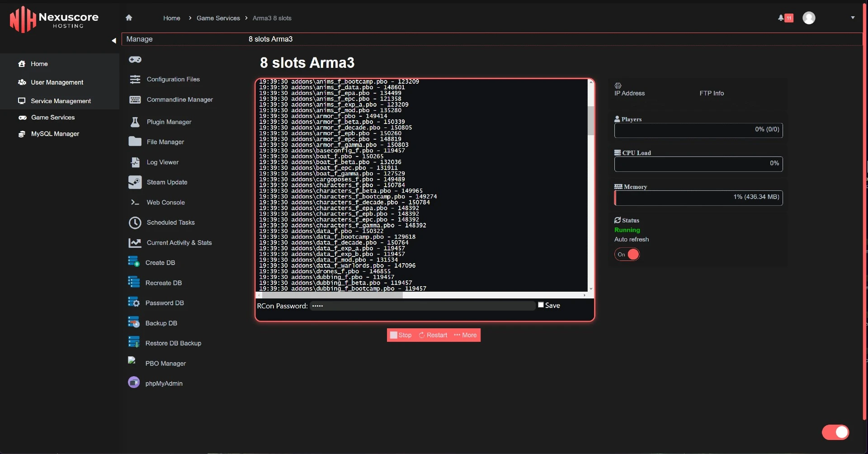
Task: Go to Game Services breadcrumb link
Action: (x=218, y=18)
